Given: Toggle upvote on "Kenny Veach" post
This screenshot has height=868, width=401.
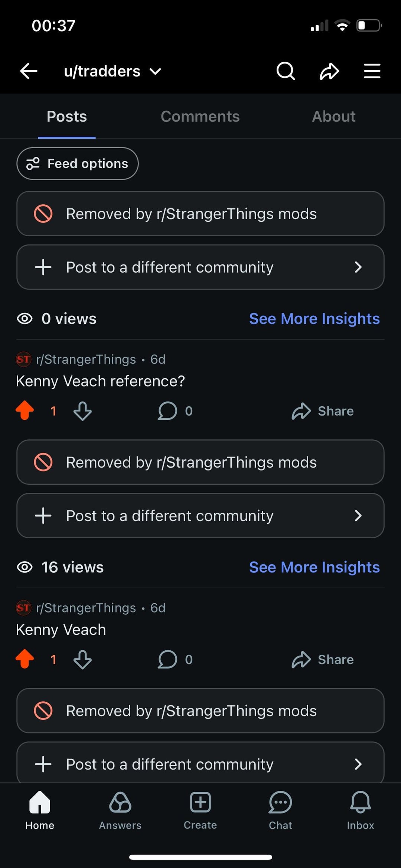Looking at the screenshot, I should [x=25, y=659].
